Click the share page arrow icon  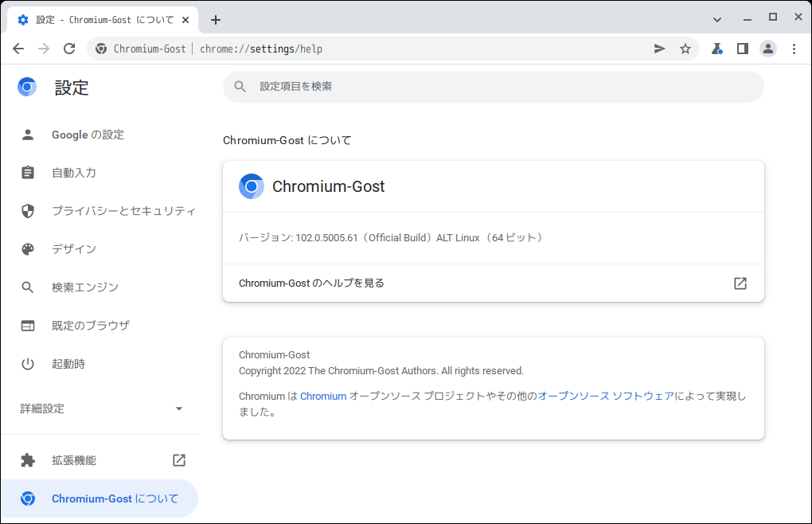tap(659, 49)
